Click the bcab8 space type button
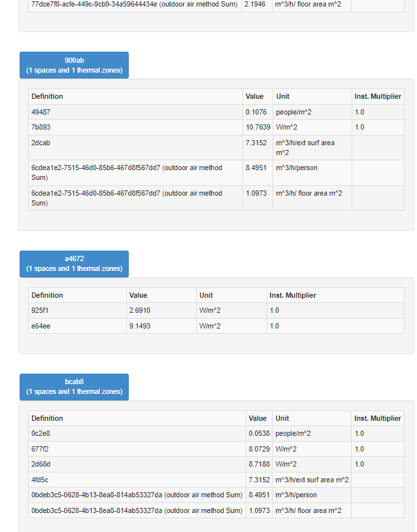This screenshot has height=532, width=417. coord(74,387)
